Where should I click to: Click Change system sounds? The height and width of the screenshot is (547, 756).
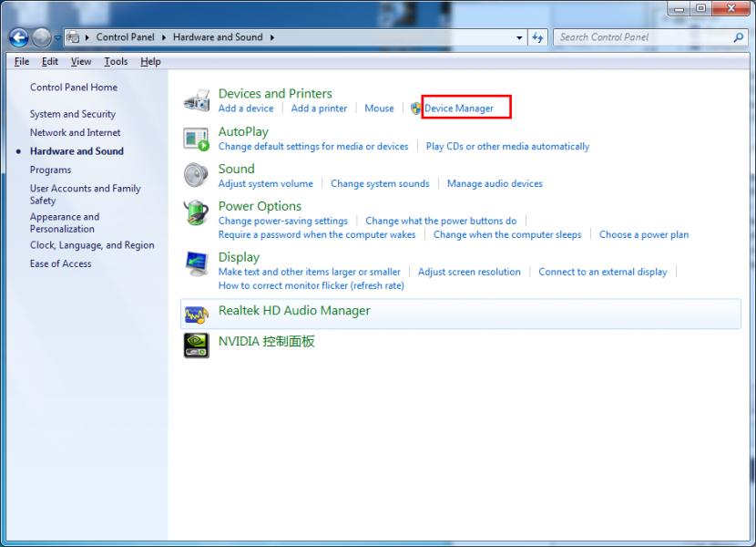tap(380, 183)
